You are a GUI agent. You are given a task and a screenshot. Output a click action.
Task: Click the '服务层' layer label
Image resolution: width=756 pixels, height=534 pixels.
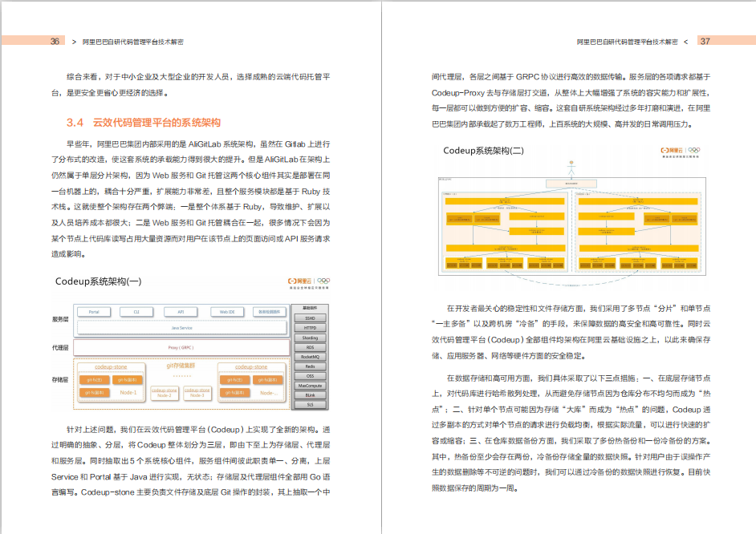pos(60,319)
